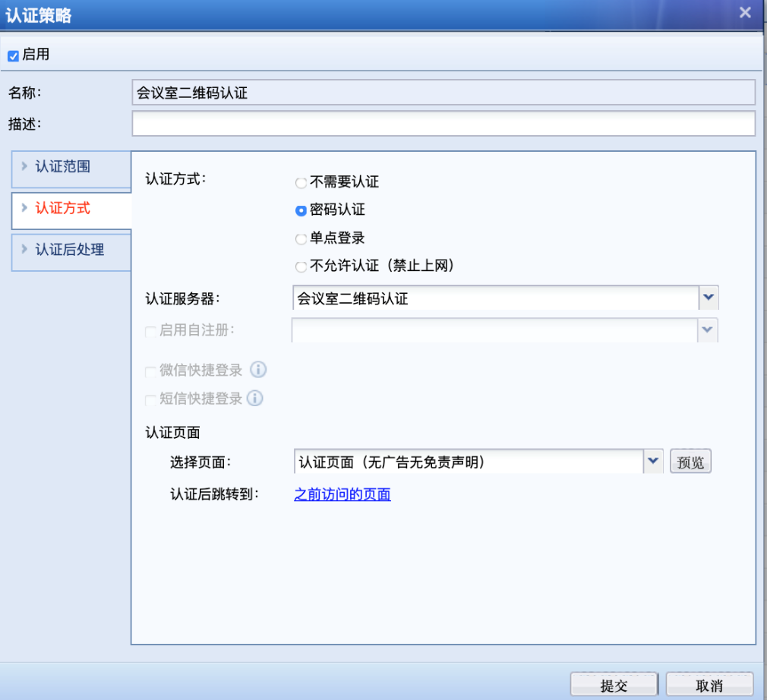Switch to the 认证后处理 tab
The height and width of the screenshot is (700, 767).
pos(70,249)
